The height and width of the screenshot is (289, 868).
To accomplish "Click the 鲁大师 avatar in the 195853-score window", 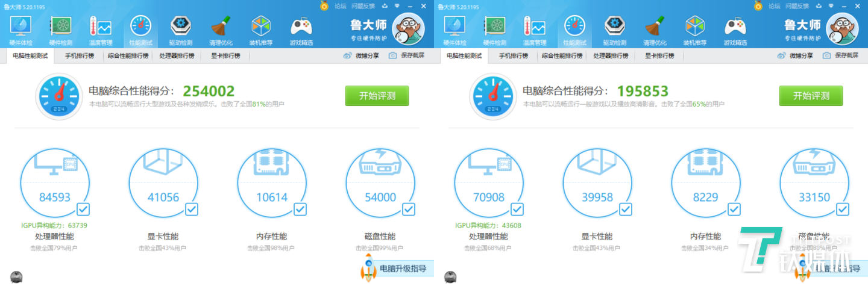I will click(x=842, y=29).
